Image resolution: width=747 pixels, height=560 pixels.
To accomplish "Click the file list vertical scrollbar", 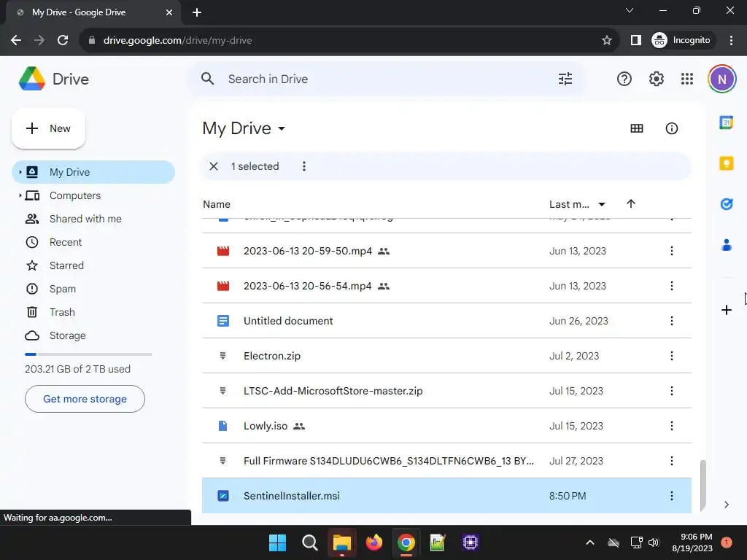I will click(703, 485).
